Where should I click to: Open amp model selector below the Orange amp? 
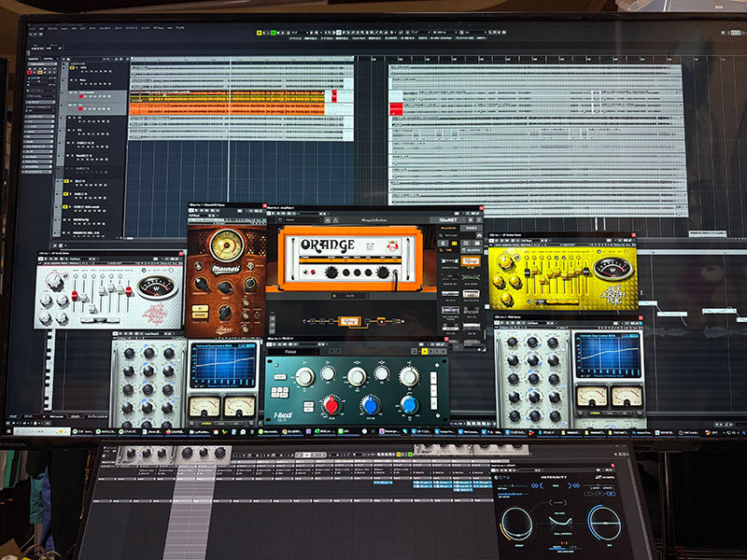[x=350, y=296]
